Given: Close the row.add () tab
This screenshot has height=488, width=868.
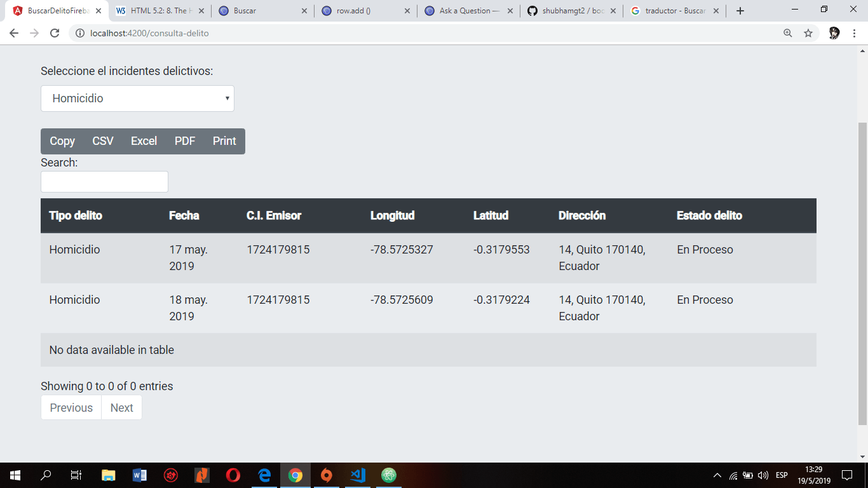Looking at the screenshot, I should coord(407,11).
